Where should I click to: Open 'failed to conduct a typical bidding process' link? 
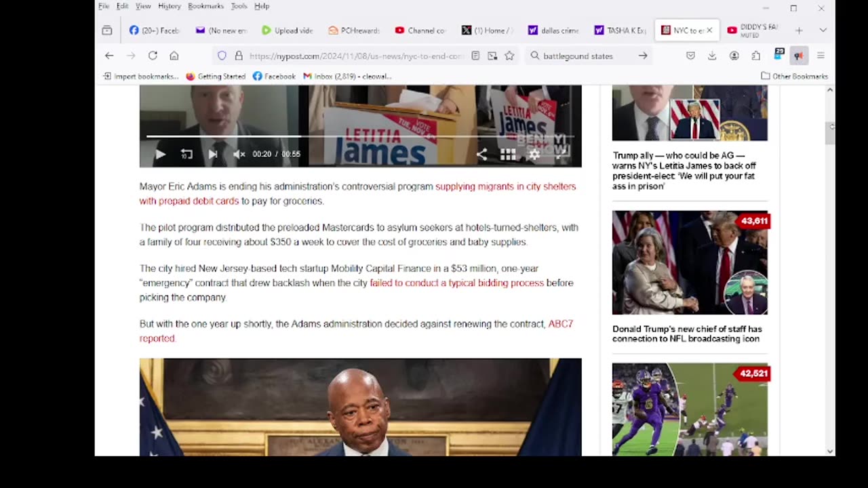click(456, 283)
